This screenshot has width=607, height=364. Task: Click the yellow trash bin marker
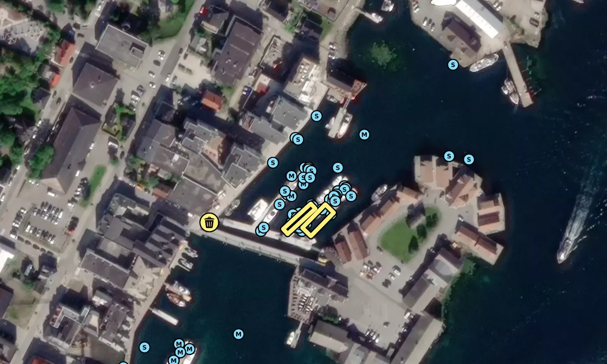(x=209, y=222)
